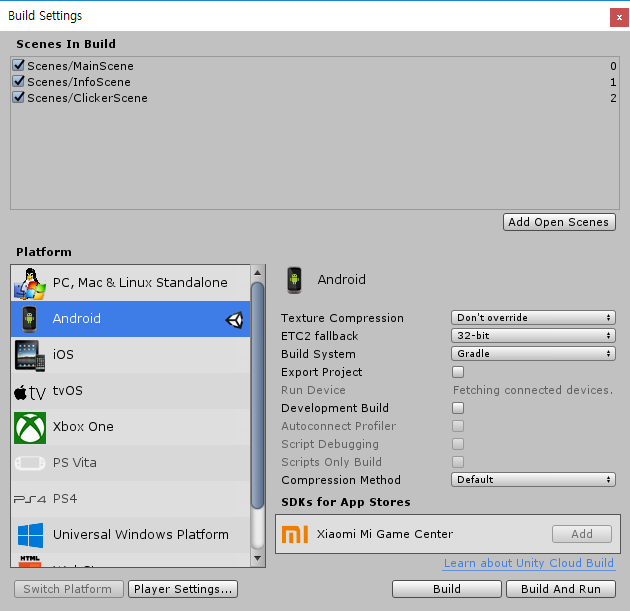Click the PC, Mac & Linux Standalone platform icon
The width and height of the screenshot is (630, 611).
pyautogui.click(x=30, y=284)
